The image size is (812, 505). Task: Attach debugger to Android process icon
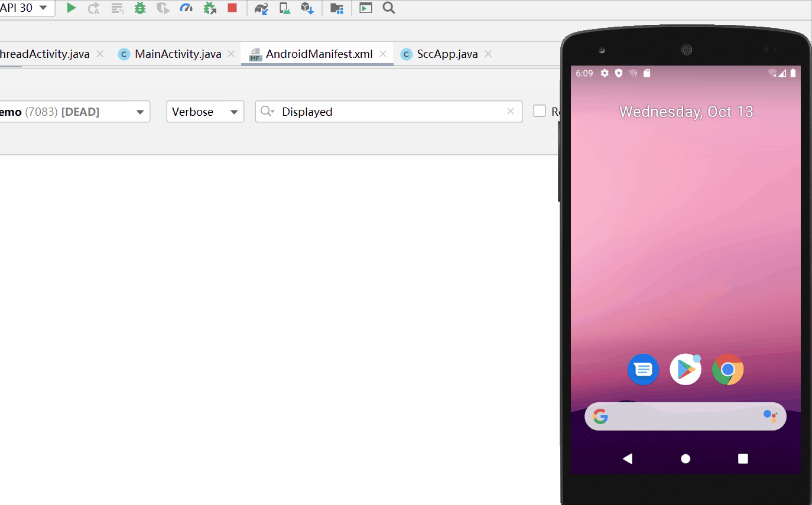coord(210,8)
